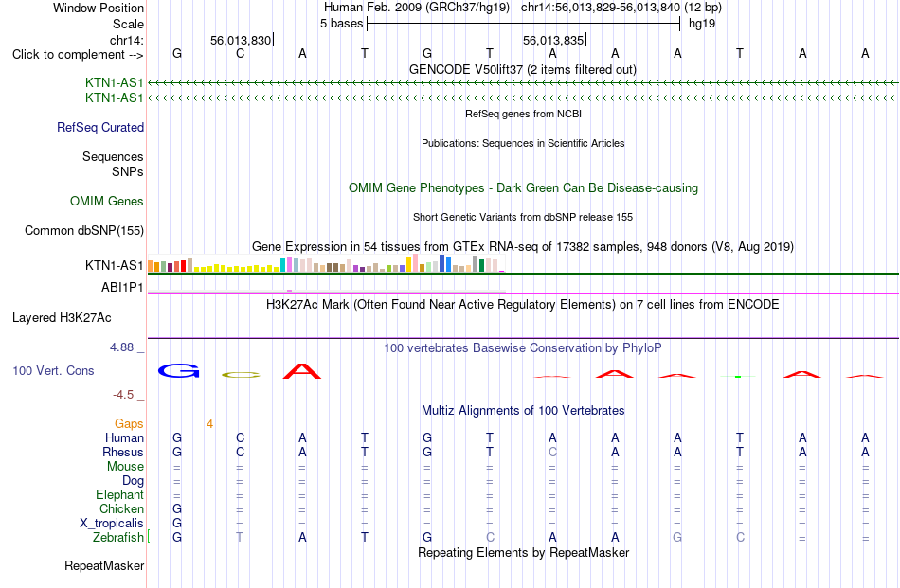Open the 100 Vert. Cons track label
This screenshot has width=900, height=588.
coord(53,370)
